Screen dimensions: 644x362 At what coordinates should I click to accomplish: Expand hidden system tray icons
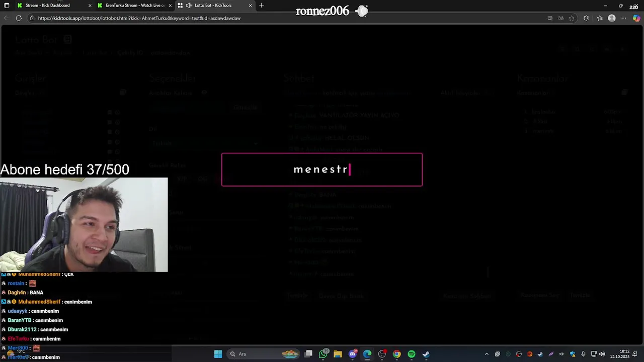coord(487,354)
